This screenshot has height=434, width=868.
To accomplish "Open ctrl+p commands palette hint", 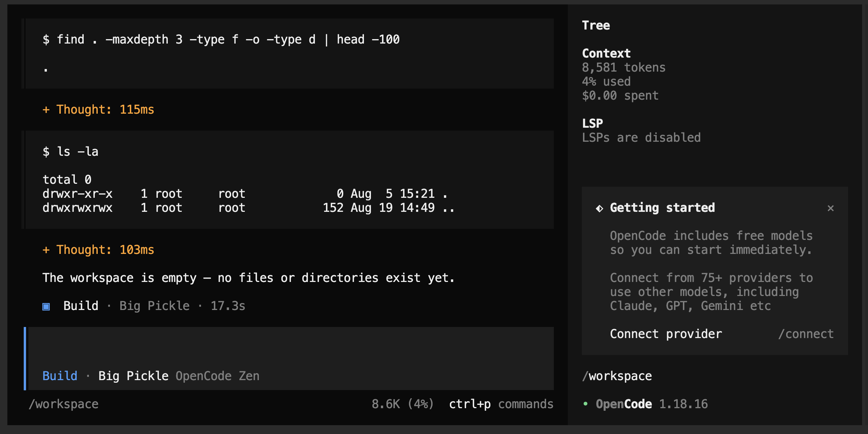I will coord(501,404).
